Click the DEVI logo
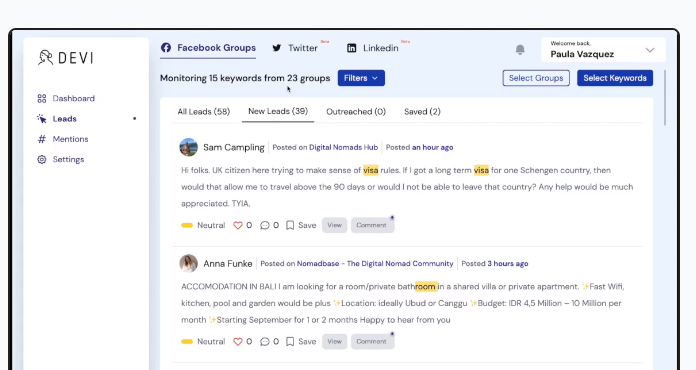Screen dimensions: 696x370 pos(66,58)
